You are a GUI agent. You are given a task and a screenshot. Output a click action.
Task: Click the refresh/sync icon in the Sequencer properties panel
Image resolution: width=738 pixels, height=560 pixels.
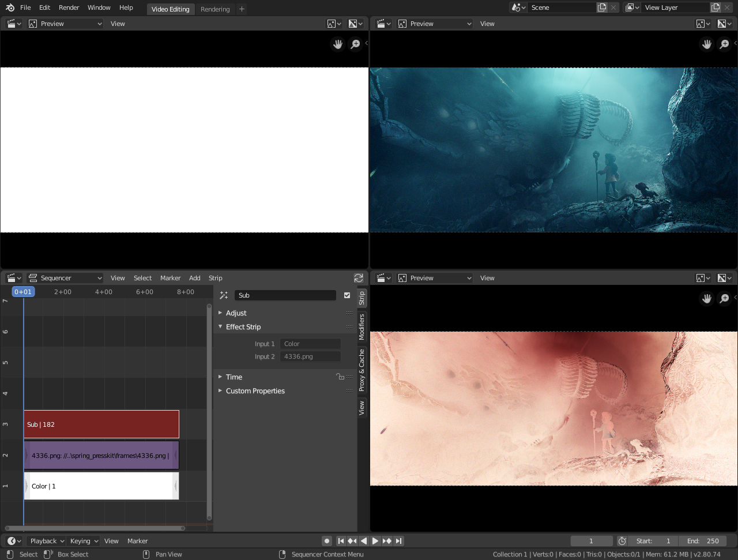click(359, 277)
